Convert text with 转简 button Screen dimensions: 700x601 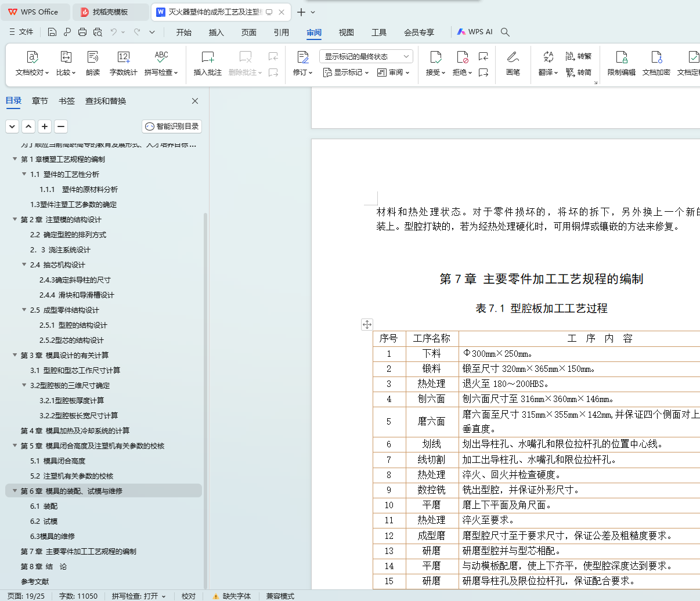coord(579,73)
